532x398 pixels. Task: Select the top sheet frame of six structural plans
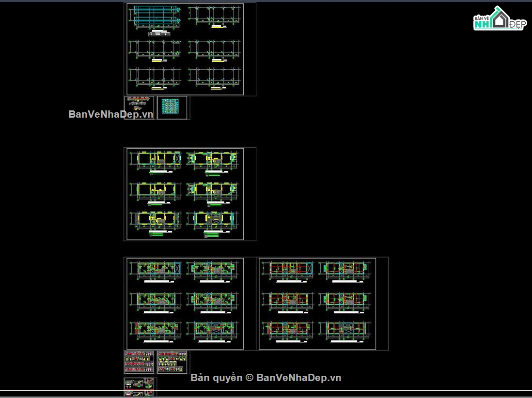pos(185,49)
